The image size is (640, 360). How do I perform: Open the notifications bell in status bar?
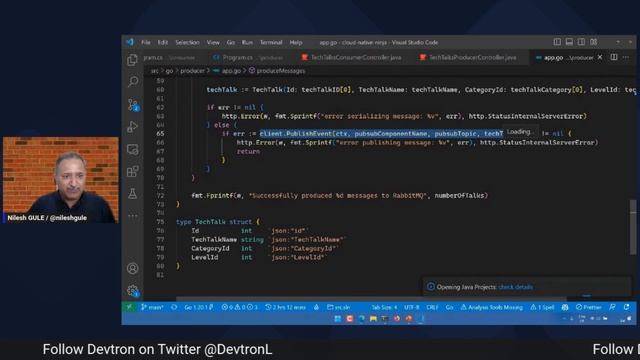point(627,307)
